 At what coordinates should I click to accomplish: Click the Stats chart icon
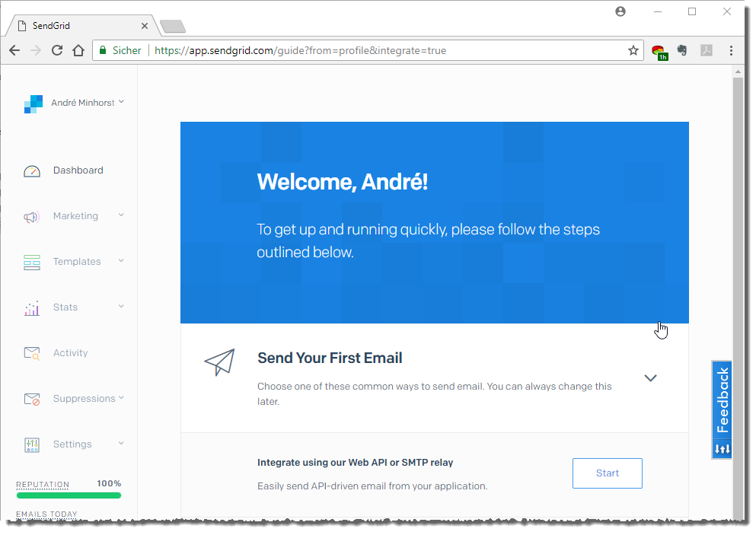(31, 308)
